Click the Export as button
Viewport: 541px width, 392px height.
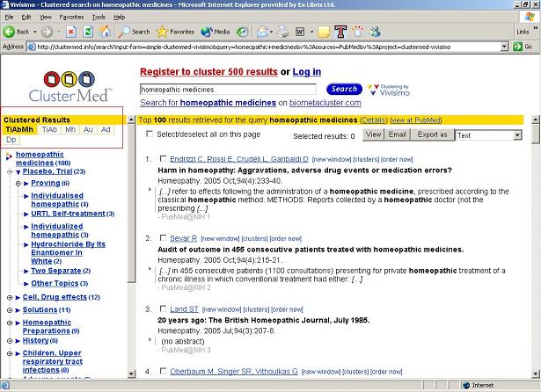pyautogui.click(x=432, y=134)
